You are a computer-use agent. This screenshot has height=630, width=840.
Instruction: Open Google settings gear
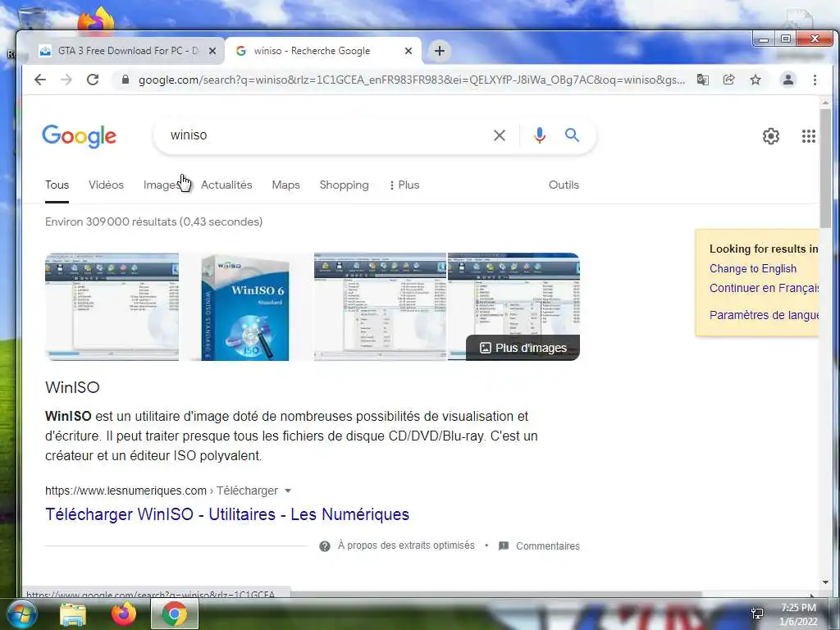tap(771, 136)
